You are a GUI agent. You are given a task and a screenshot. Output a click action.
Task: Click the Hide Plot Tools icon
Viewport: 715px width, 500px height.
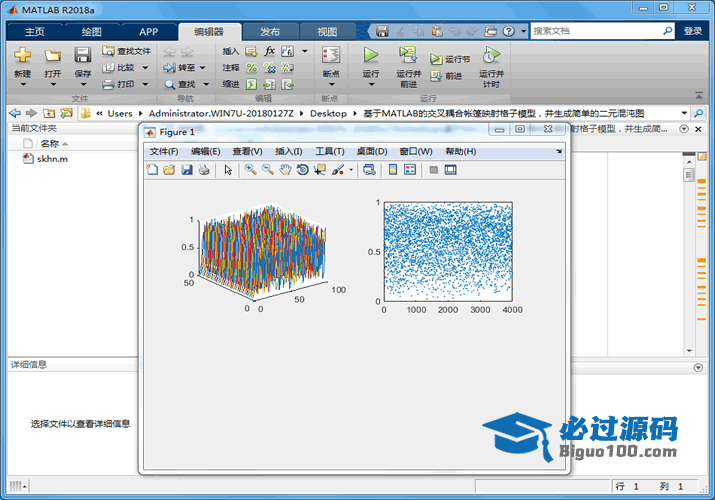pos(434,170)
